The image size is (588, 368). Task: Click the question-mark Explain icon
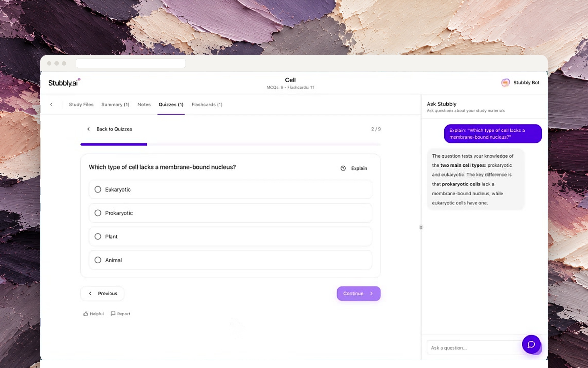tap(343, 168)
